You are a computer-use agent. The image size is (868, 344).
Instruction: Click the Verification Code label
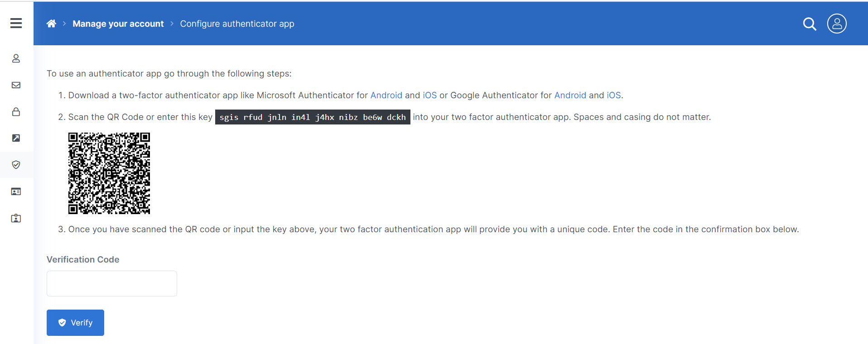pos(83,259)
